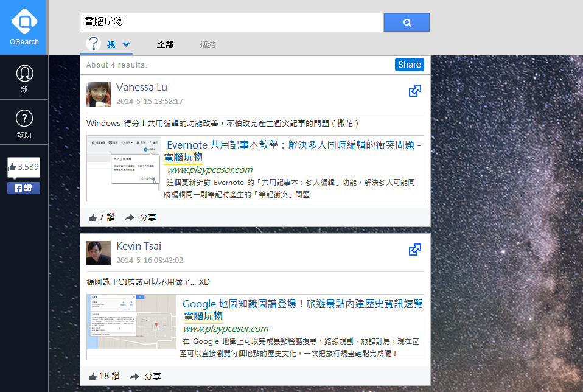Open Kevin Tsai's post in external link icon
This screenshot has height=392, width=583.
[x=415, y=250]
